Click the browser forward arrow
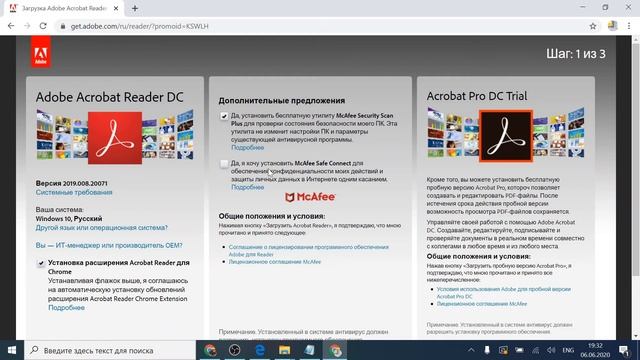The image size is (640, 360). click(27, 26)
